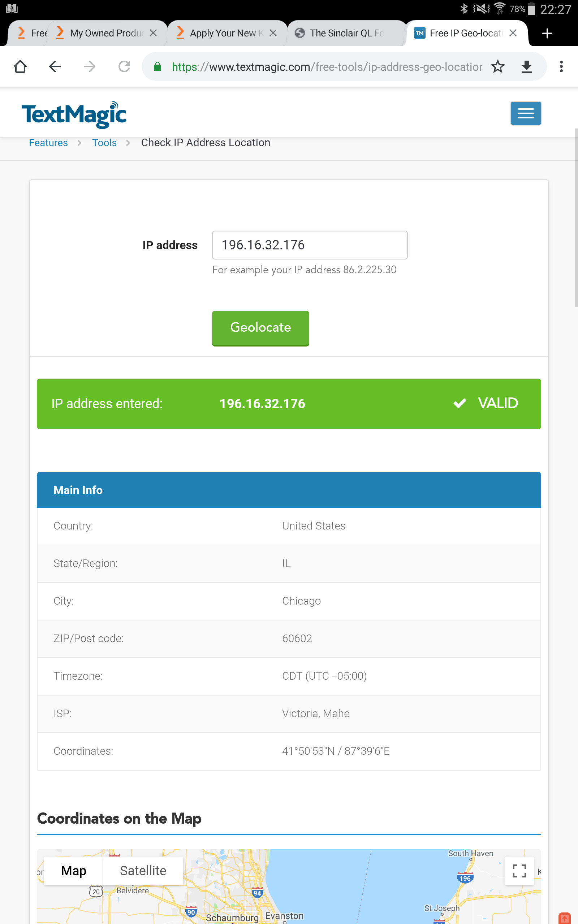578x924 pixels.
Task: Click the Interstate 196 shield on map
Action: [x=465, y=878]
